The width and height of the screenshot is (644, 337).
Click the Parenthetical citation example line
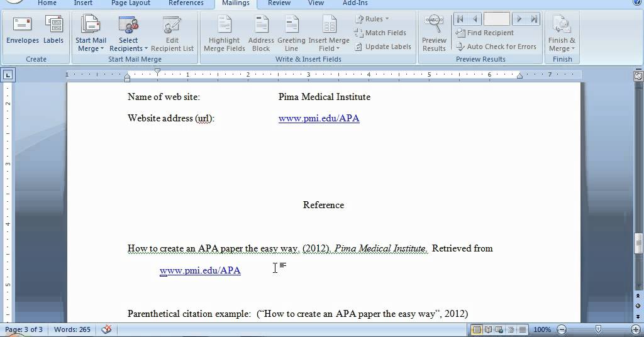[297, 314]
